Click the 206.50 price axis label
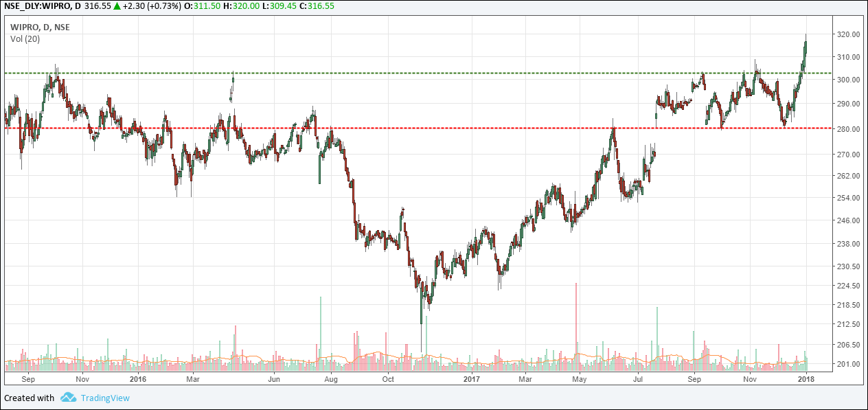 point(850,345)
